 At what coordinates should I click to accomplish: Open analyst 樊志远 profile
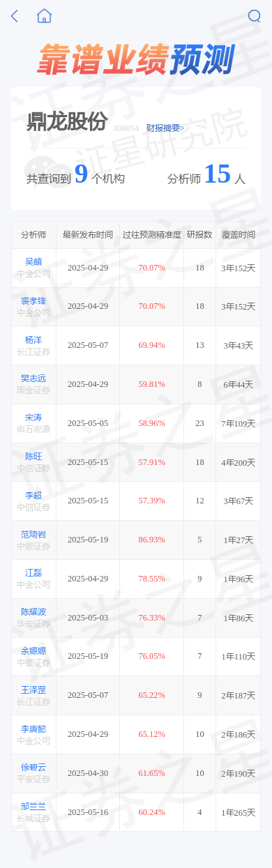(33, 379)
